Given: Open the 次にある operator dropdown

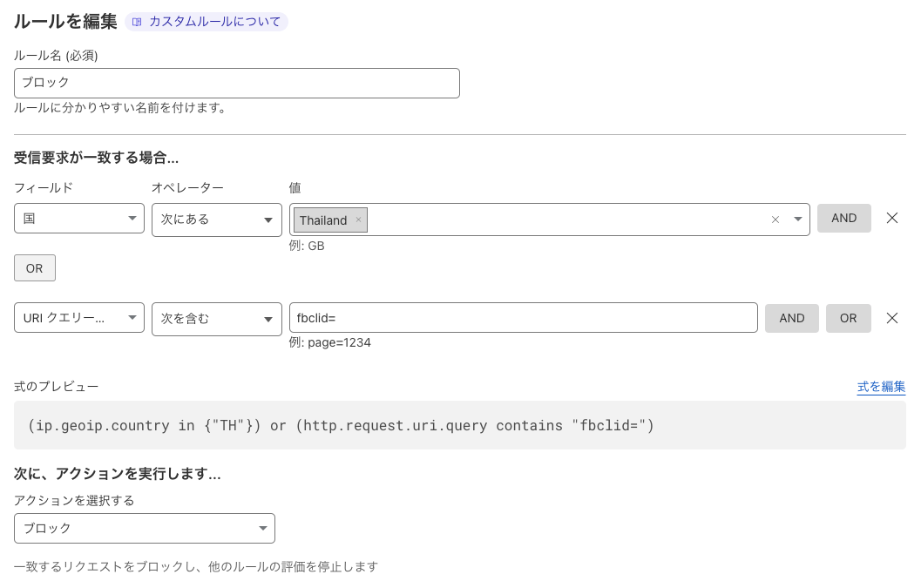Looking at the screenshot, I should tap(217, 220).
